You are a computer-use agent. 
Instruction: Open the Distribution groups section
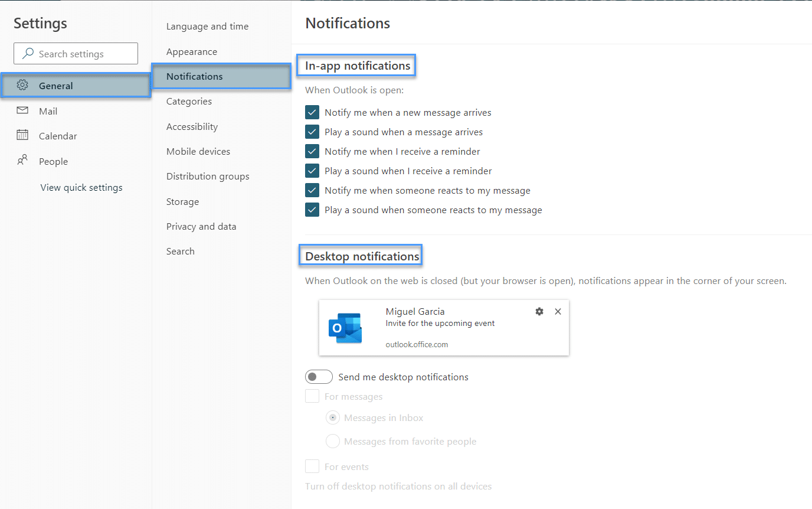click(208, 176)
